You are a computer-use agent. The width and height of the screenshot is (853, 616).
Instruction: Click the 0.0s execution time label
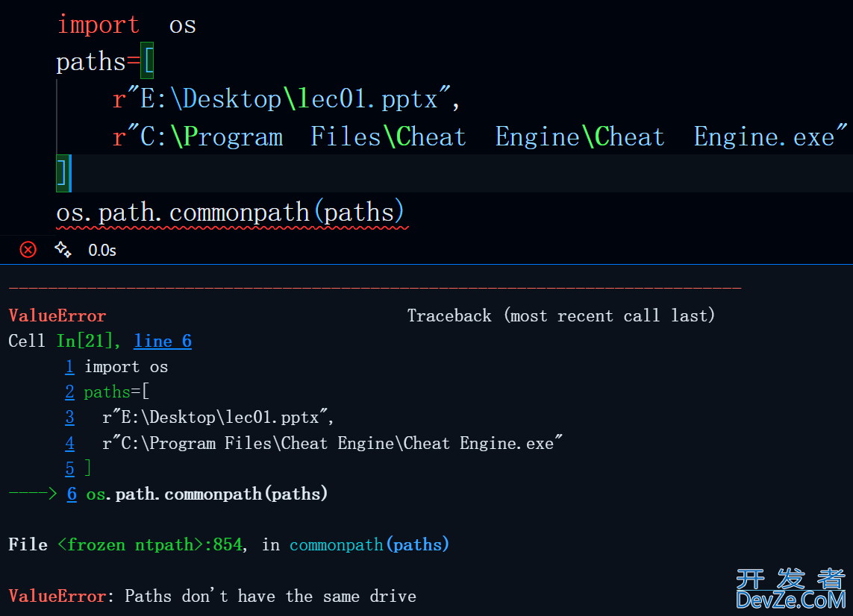click(102, 250)
